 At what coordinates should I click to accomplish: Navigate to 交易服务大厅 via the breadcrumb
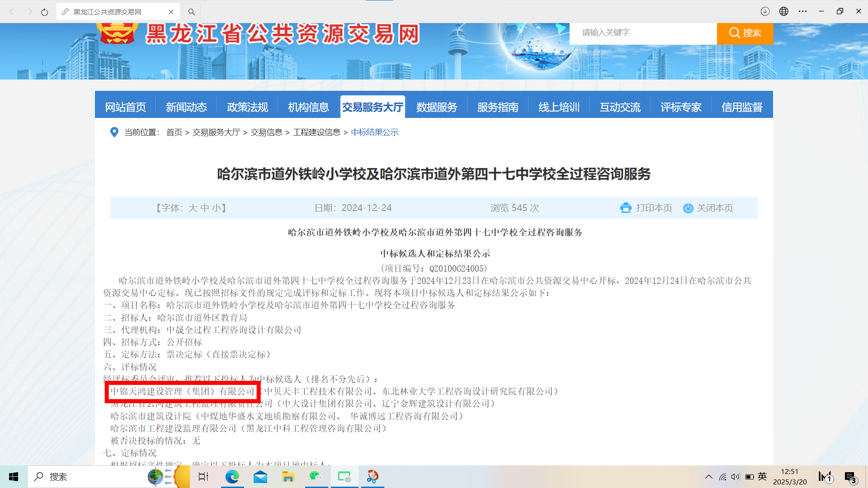(x=216, y=132)
